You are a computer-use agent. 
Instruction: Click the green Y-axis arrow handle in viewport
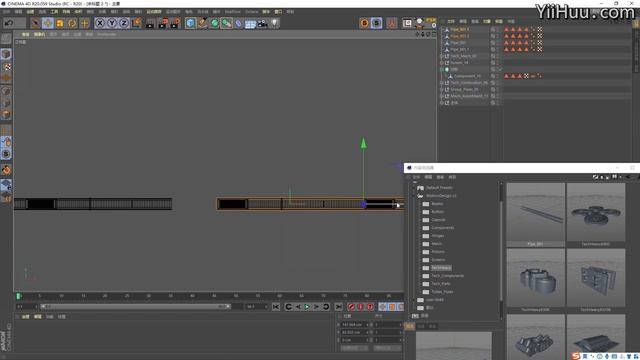[363, 143]
